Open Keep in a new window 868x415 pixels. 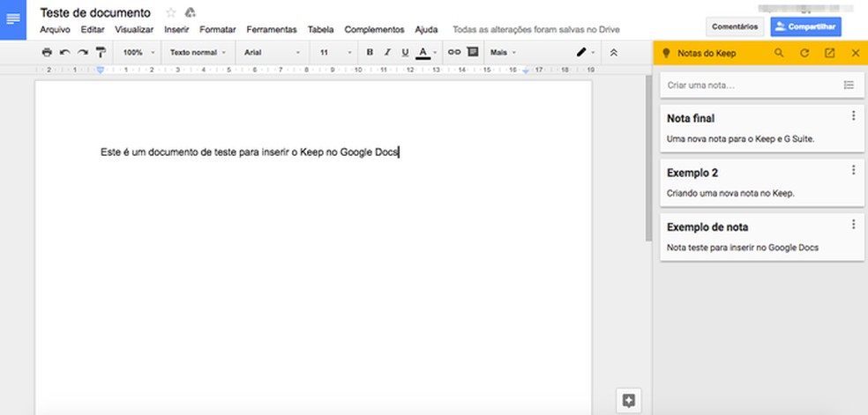click(829, 53)
